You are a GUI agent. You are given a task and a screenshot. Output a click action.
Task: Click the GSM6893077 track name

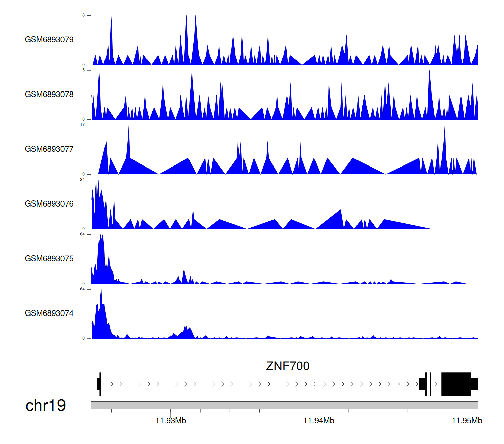(49, 149)
